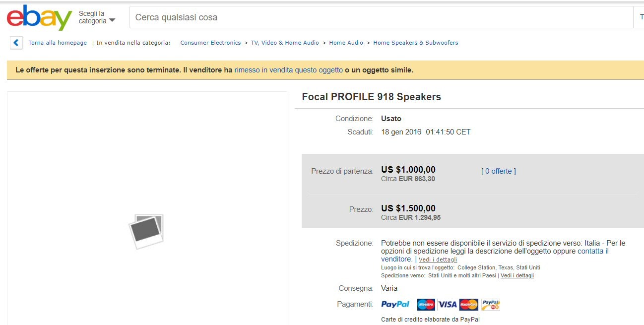Select the Home Audio breadcrumb
The width and height of the screenshot is (644, 325).
tap(346, 43)
